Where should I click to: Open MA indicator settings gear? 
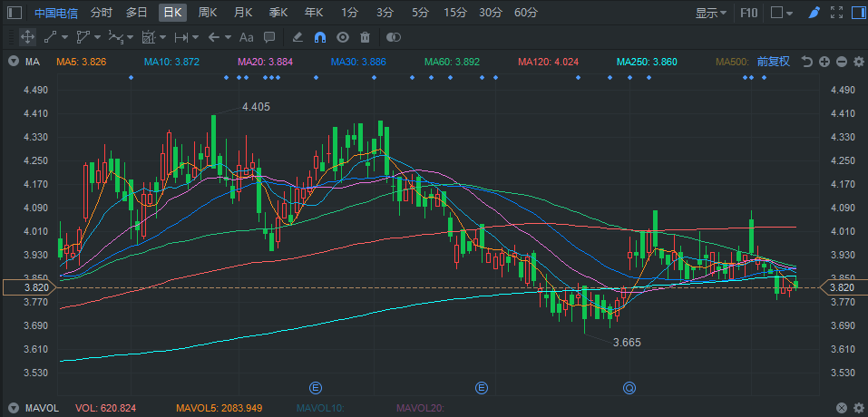(x=858, y=62)
